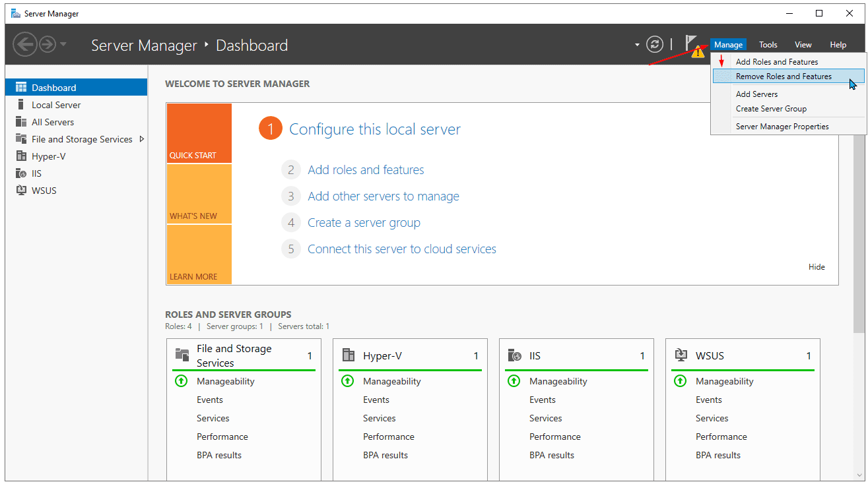This screenshot has width=868, height=484.
Task: Hide the welcome tile
Action: pos(817,267)
